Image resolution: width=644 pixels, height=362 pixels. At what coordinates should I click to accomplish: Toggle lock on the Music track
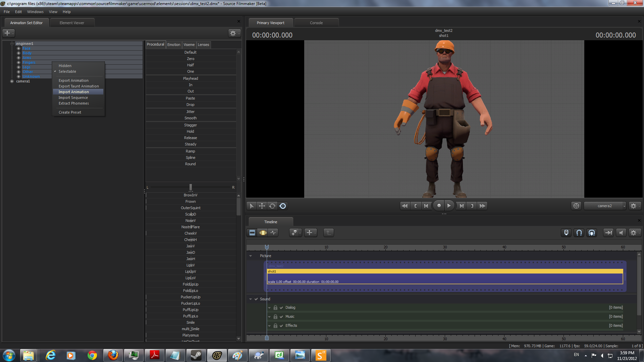coord(275,317)
